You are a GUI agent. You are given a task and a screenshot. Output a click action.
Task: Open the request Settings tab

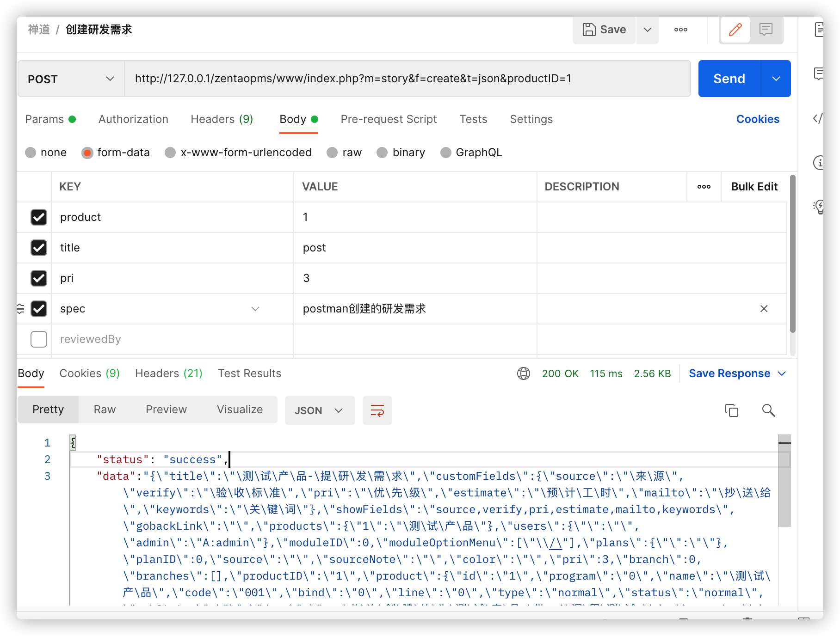(x=531, y=119)
